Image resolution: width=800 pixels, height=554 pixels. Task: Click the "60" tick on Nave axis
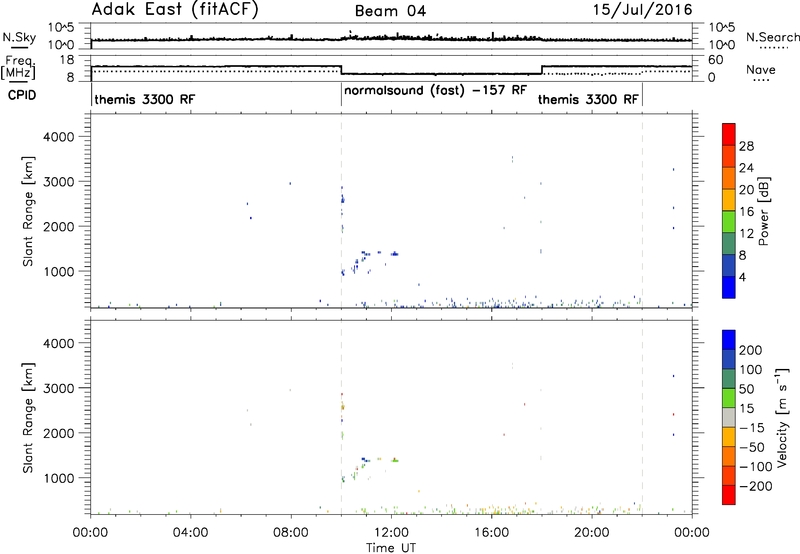716,60
